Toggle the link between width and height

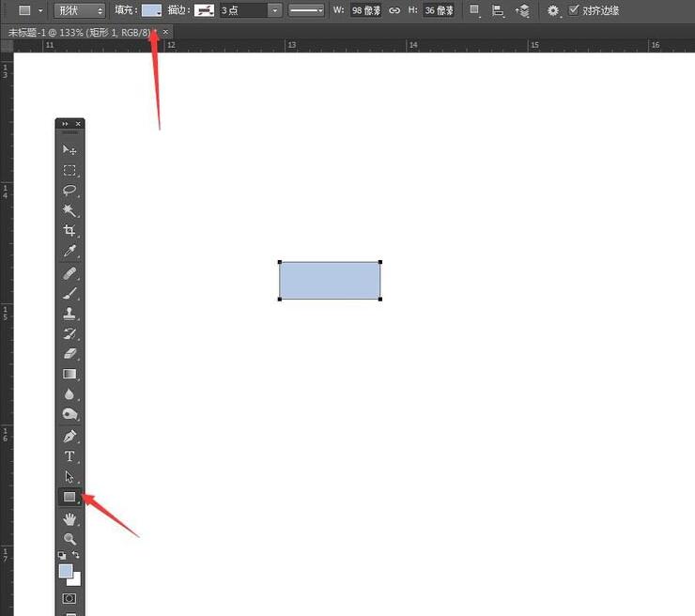coord(394,10)
